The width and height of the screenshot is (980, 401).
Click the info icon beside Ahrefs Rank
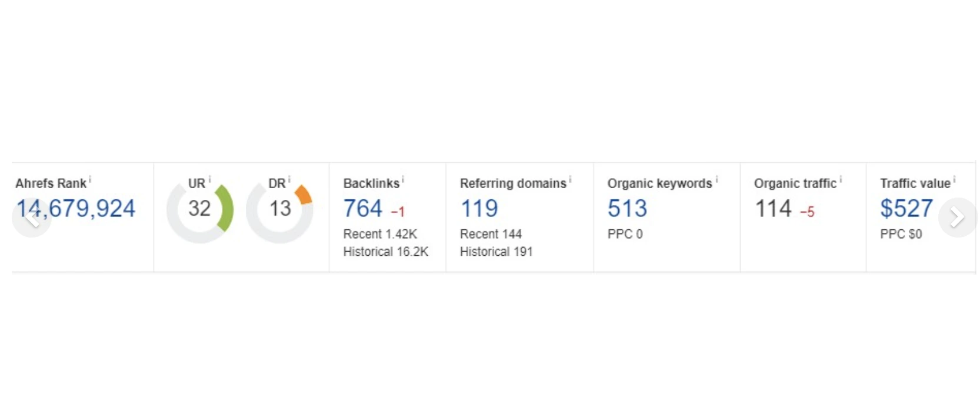pos(90,179)
